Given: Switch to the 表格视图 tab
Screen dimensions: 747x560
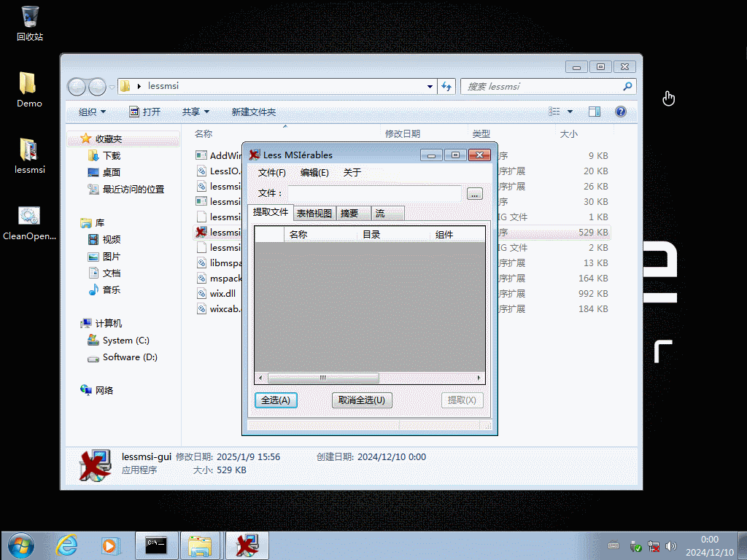Looking at the screenshot, I should coord(314,213).
